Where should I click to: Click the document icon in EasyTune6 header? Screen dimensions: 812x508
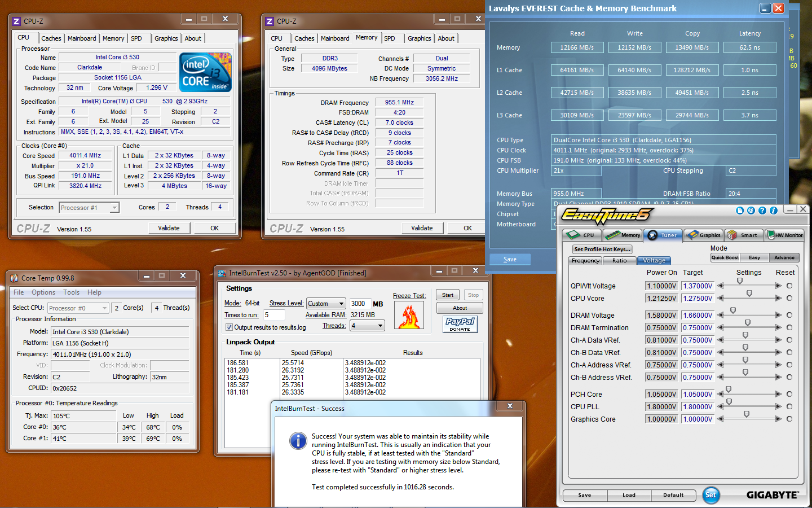[740, 211]
